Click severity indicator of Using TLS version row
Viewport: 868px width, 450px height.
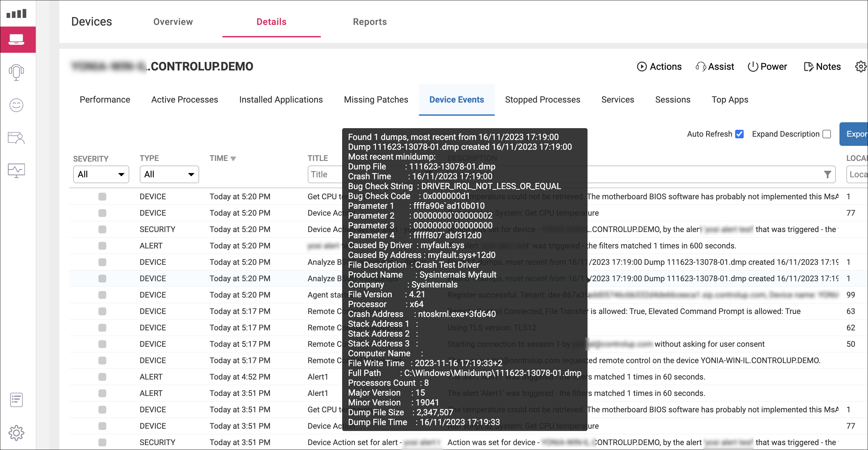point(102,328)
